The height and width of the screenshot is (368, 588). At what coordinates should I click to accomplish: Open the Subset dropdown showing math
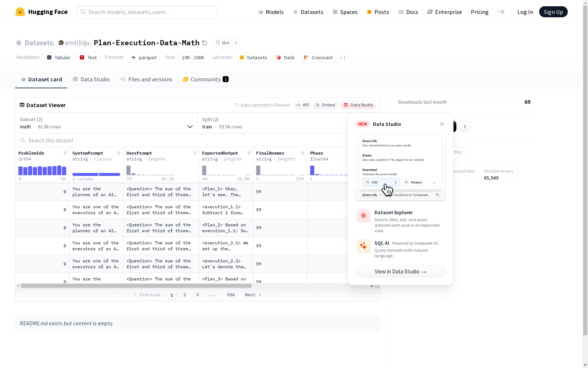coord(107,123)
